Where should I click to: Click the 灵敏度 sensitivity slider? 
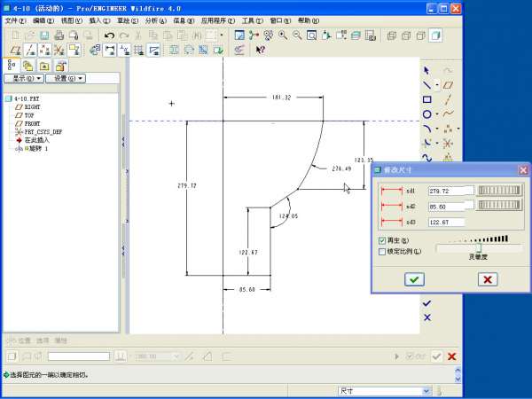coord(480,247)
